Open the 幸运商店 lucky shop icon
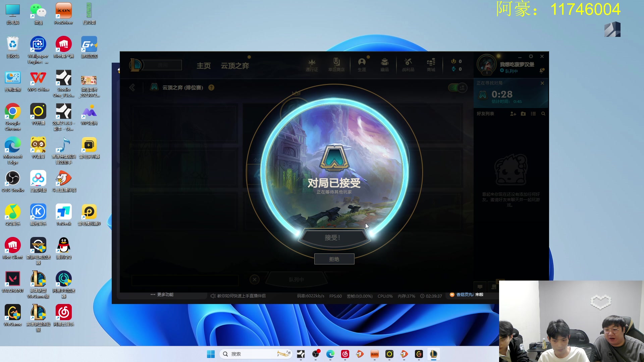 tap(336, 65)
